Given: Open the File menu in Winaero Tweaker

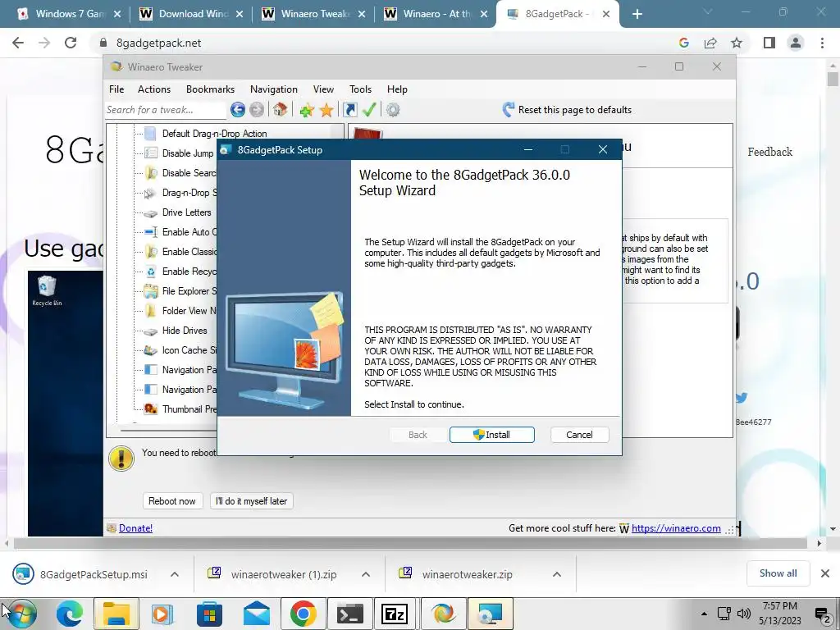Looking at the screenshot, I should 116,89.
